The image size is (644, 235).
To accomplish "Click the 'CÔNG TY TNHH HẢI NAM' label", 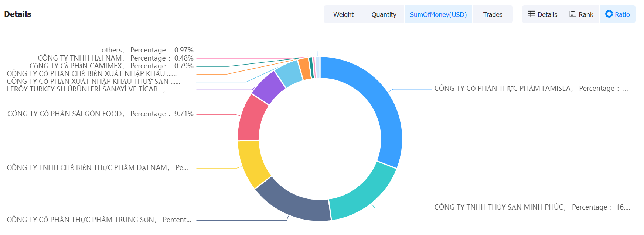I will (116, 58).
